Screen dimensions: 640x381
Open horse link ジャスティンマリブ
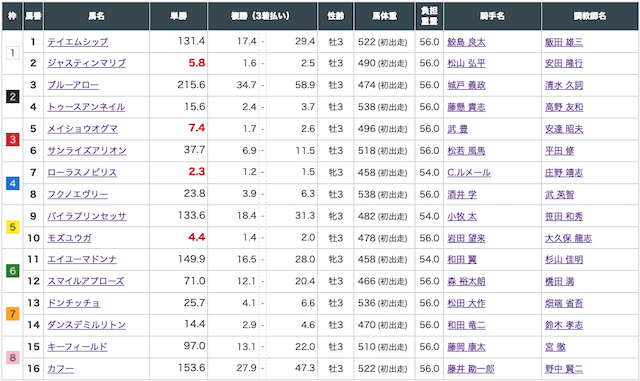[87, 63]
